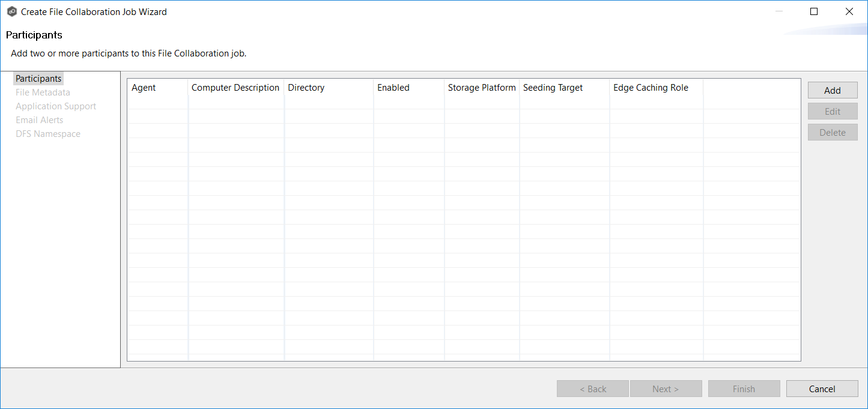Click the Edit participant button

click(832, 112)
